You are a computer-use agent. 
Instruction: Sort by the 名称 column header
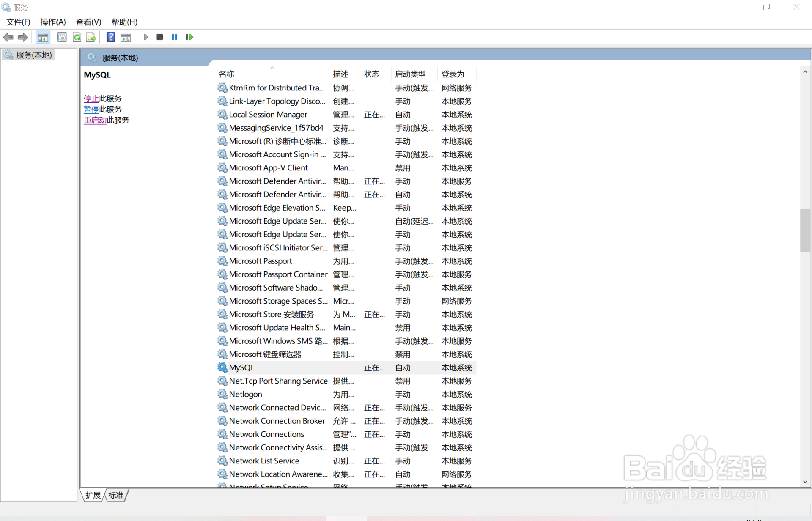coord(272,74)
